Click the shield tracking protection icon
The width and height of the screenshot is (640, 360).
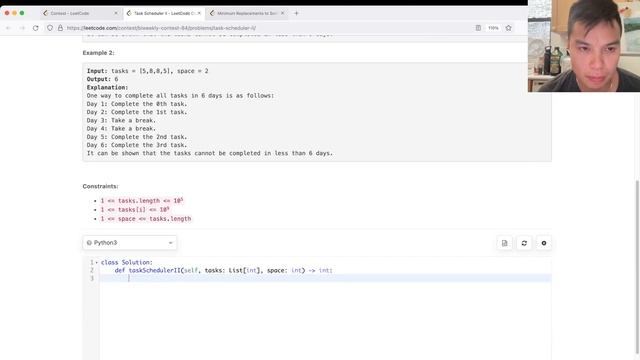coord(50,28)
